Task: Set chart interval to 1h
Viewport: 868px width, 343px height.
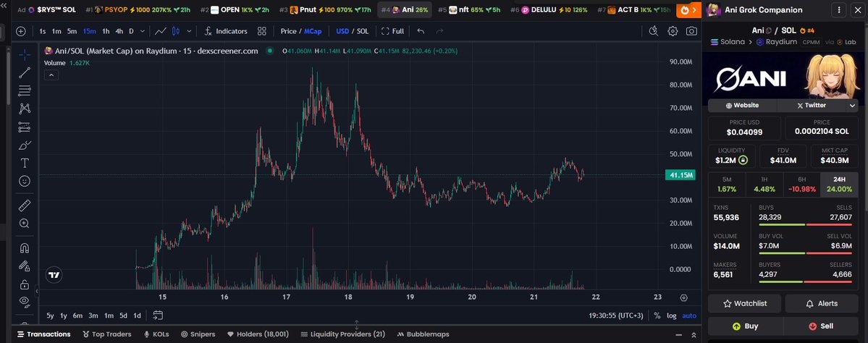Action: (x=106, y=31)
